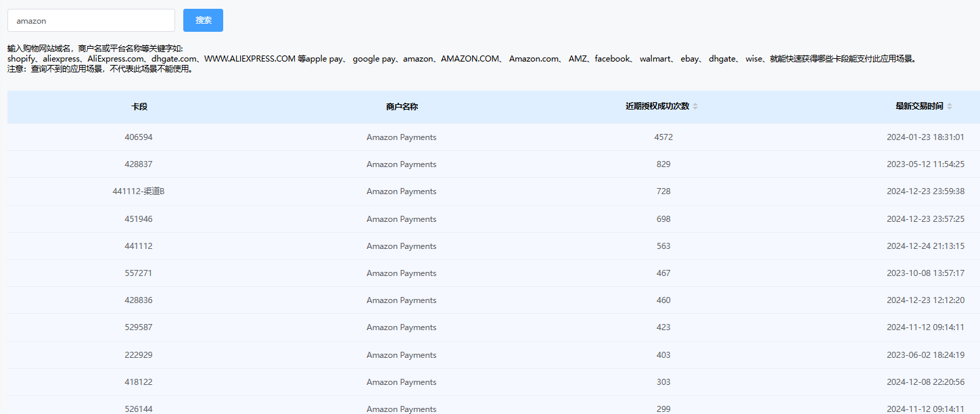Click the 最新交易时间 header text
This screenshot has height=414, width=980.
click(x=919, y=107)
